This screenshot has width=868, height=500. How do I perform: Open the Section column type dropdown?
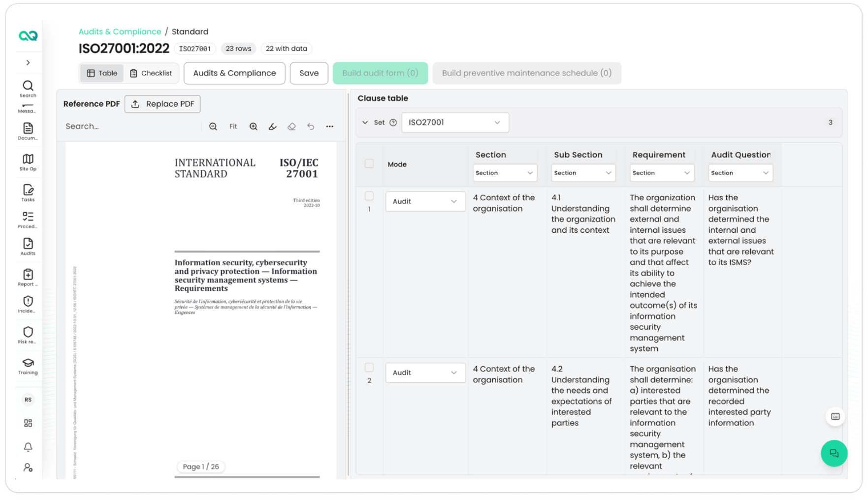pyautogui.click(x=505, y=173)
